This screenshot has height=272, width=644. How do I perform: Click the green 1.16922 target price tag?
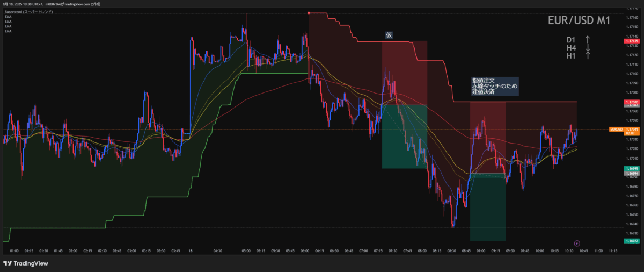pyautogui.click(x=631, y=241)
